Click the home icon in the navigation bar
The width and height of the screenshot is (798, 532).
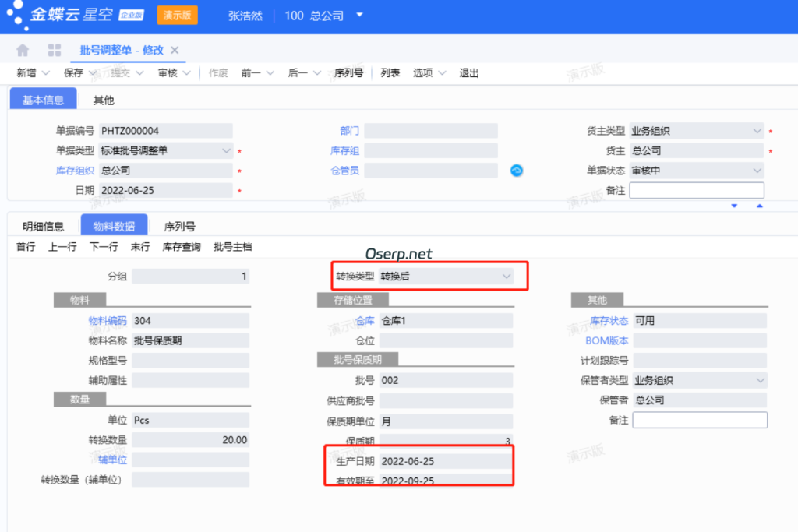click(23, 49)
